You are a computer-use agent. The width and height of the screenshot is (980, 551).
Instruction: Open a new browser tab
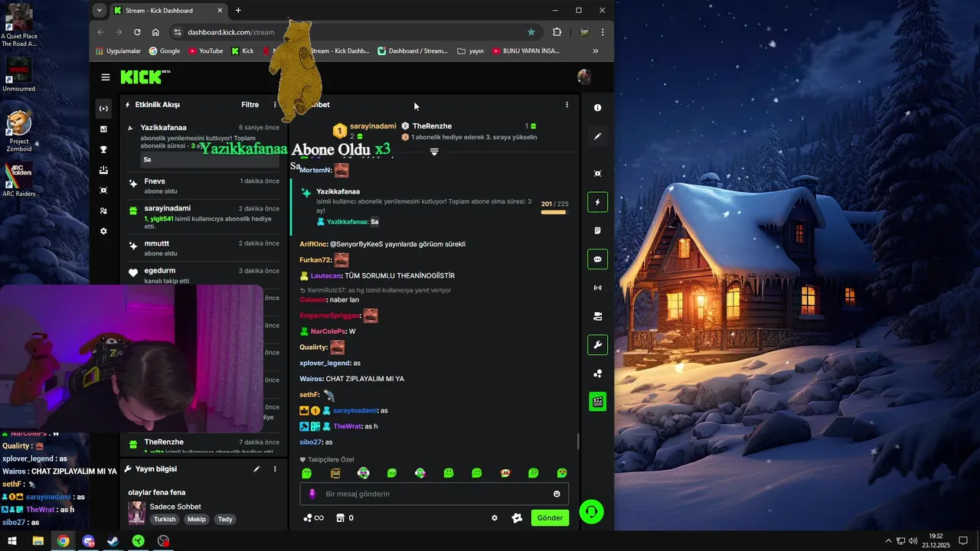238,11
